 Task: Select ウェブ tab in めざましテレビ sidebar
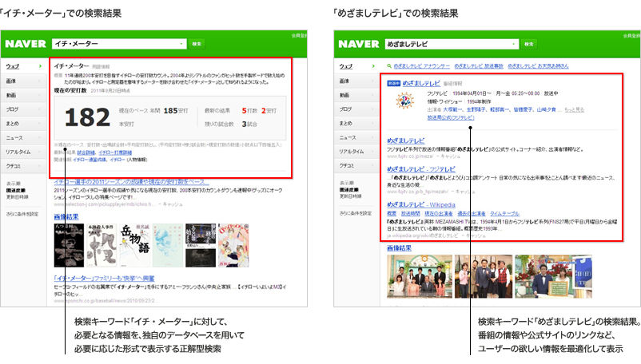tap(356, 66)
